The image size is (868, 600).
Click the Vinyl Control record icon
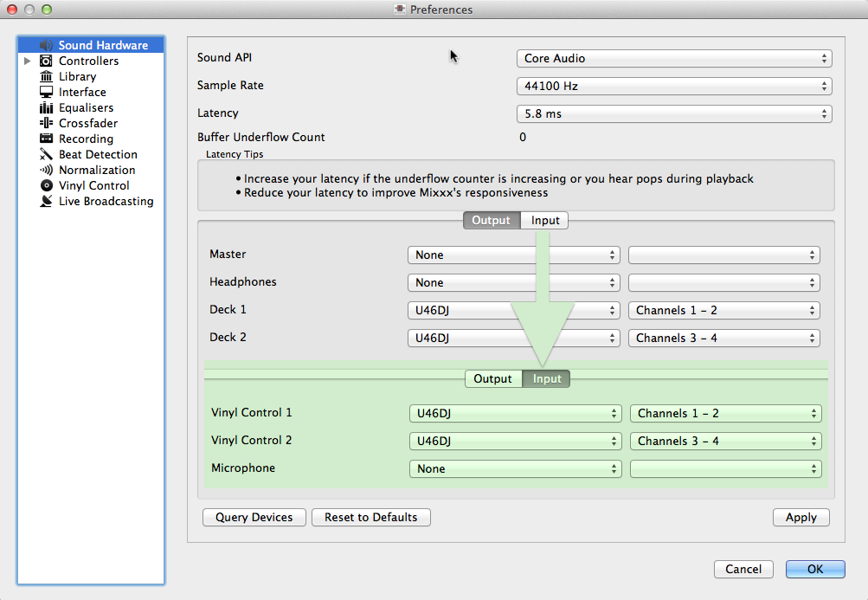[x=47, y=186]
